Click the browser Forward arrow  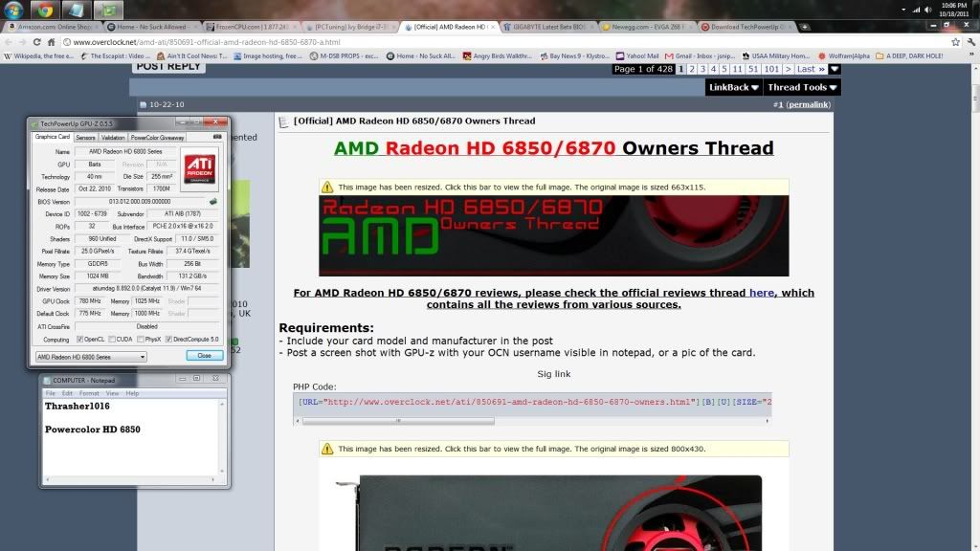[x=23, y=42]
